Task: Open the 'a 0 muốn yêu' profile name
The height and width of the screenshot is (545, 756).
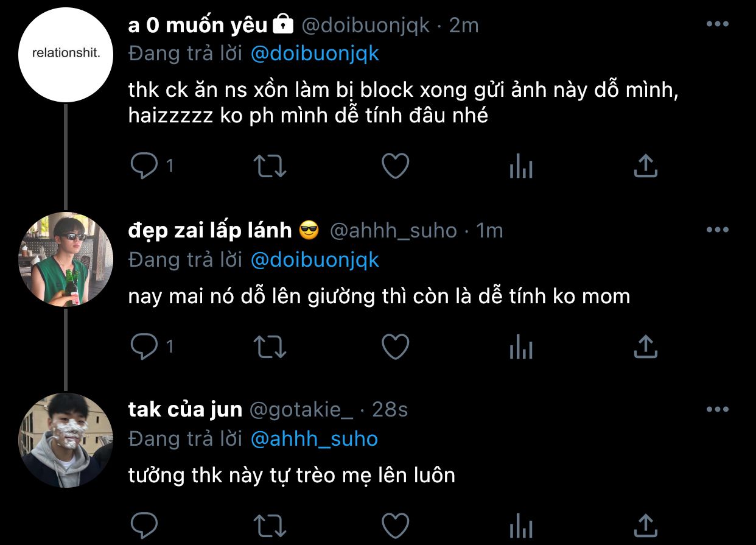Action: coord(198,25)
